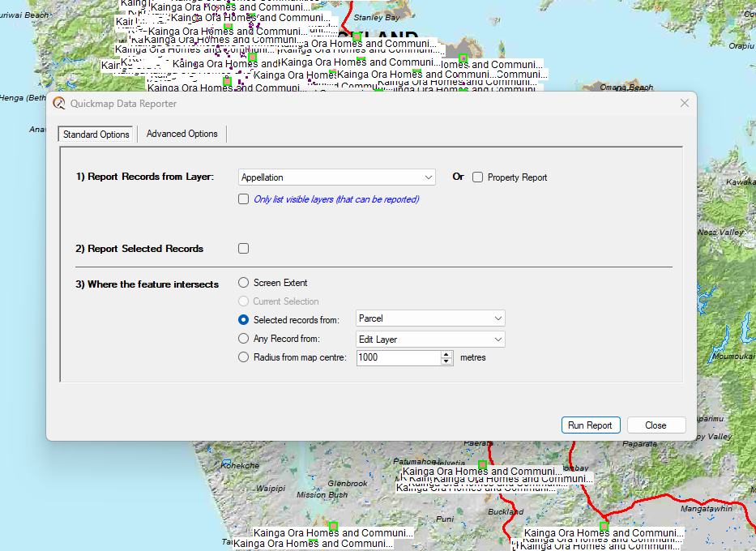
Task: Click the green map marker near Buckland
Action: coord(483,465)
